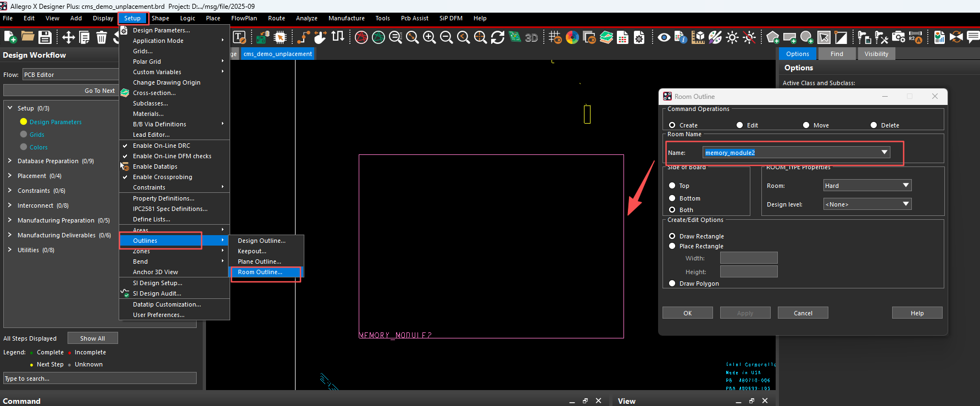Viewport: 980px width, 406px height.
Task: Choose the Draw Polygon radio option
Action: pos(672,283)
